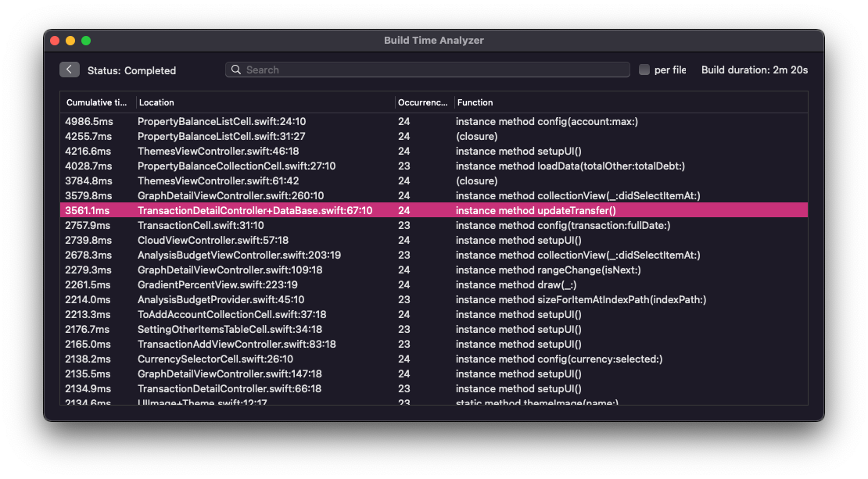Select GradientPercentView.swift:223:19 row
The width and height of the screenshot is (868, 479).
434,285
